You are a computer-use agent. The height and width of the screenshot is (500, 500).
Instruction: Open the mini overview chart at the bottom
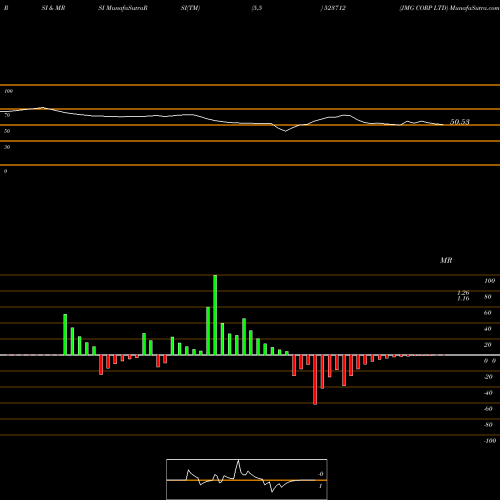pos(247,479)
